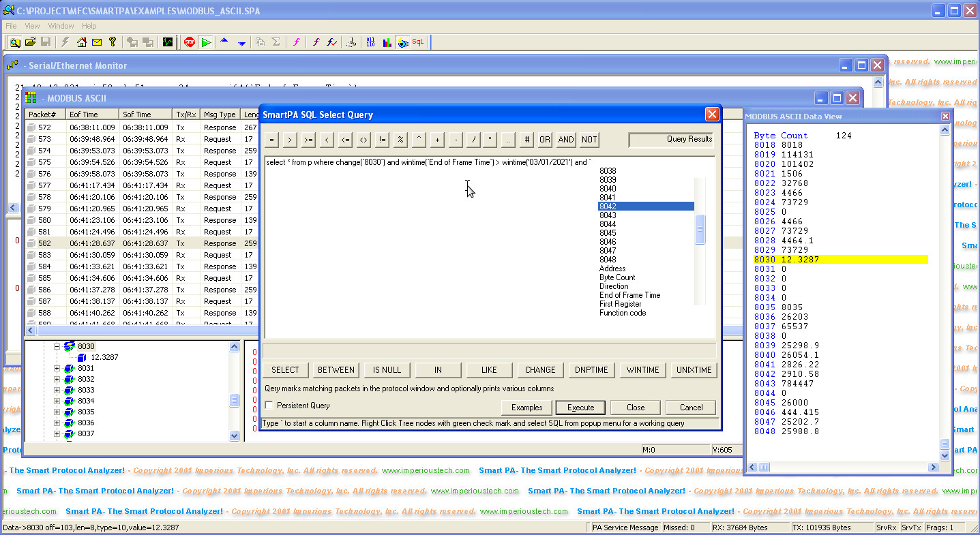Click the eye icon in toolbar
Viewport: 980px width, 535px height.
click(x=402, y=42)
